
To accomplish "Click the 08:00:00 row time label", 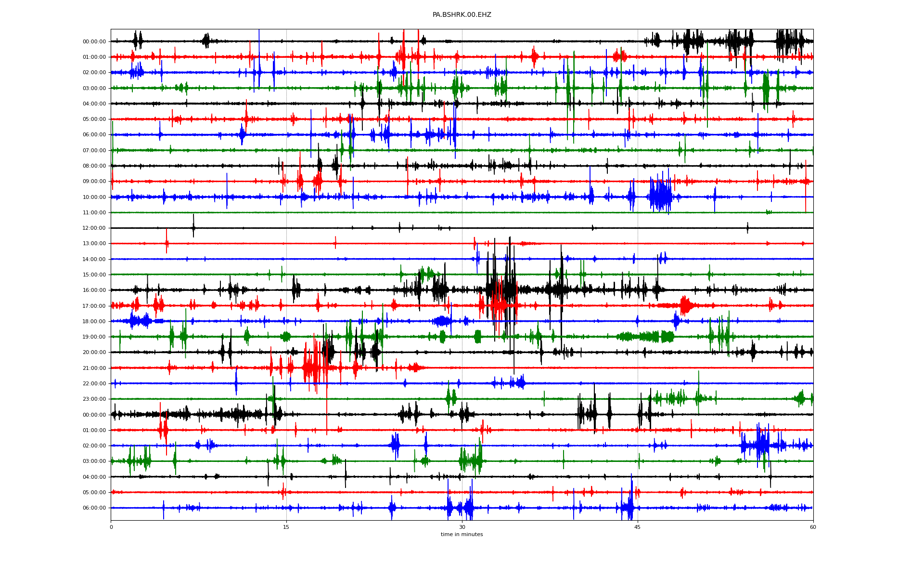I will coord(94,166).
